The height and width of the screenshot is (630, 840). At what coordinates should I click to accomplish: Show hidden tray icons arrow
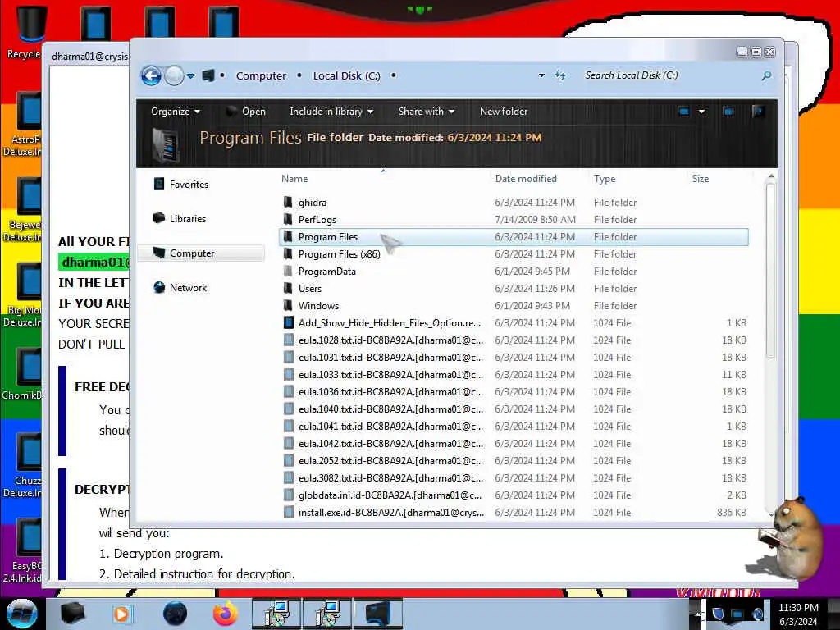pyautogui.click(x=697, y=614)
